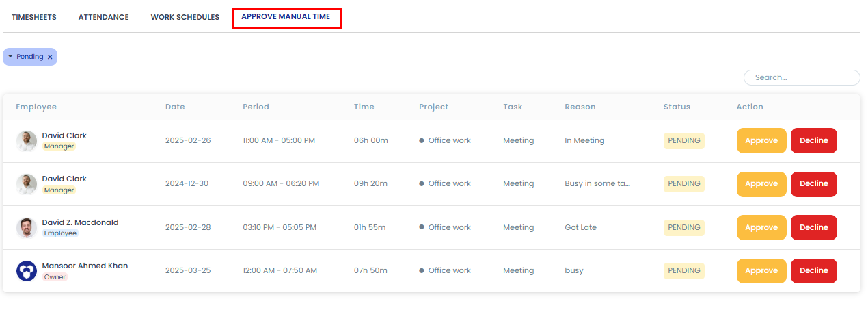Approve David Clark's 2024-12-30 entry
The width and height of the screenshot is (868, 323).
[761, 184]
